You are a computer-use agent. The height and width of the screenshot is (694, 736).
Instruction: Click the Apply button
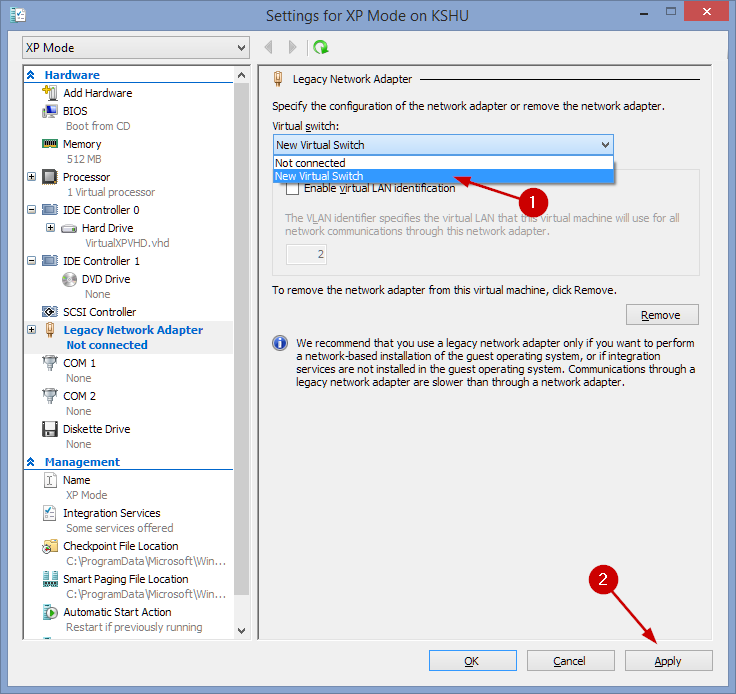click(x=668, y=661)
